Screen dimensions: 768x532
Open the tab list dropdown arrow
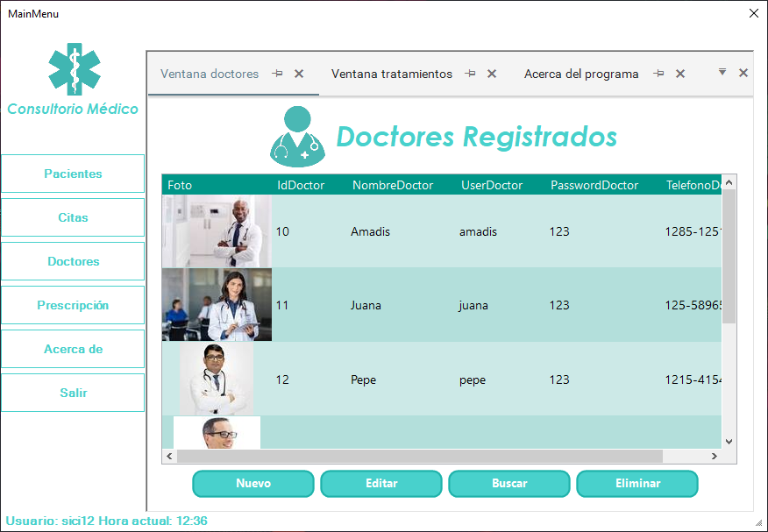[722, 73]
